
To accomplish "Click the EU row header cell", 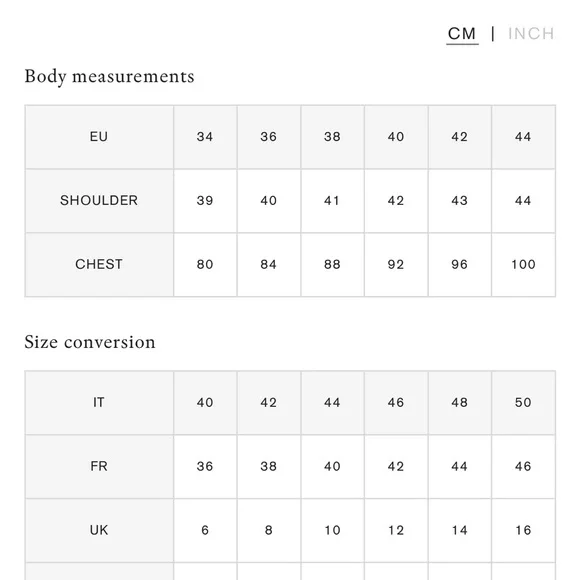I will (99, 137).
